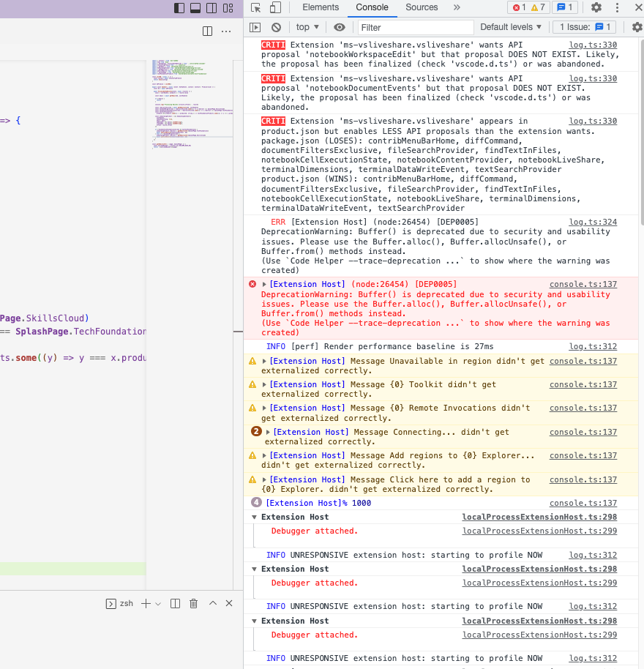Split the terminal

click(x=175, y=603)
